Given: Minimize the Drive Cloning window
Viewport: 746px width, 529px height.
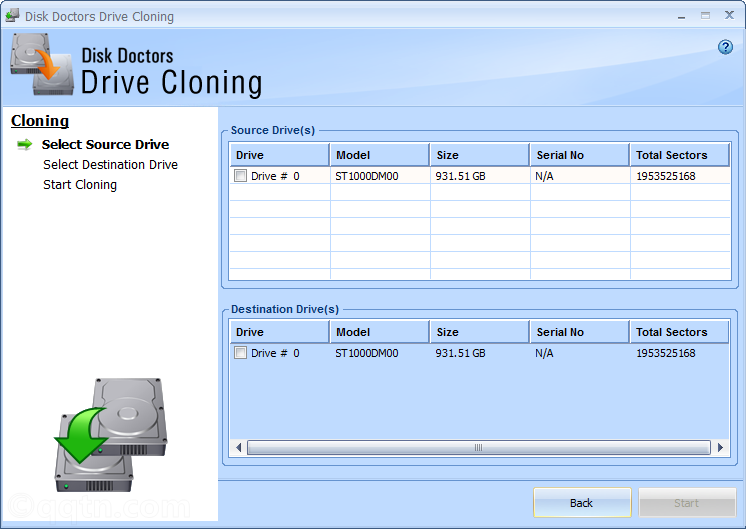Looking at the screenshot, I should point(683,15).
